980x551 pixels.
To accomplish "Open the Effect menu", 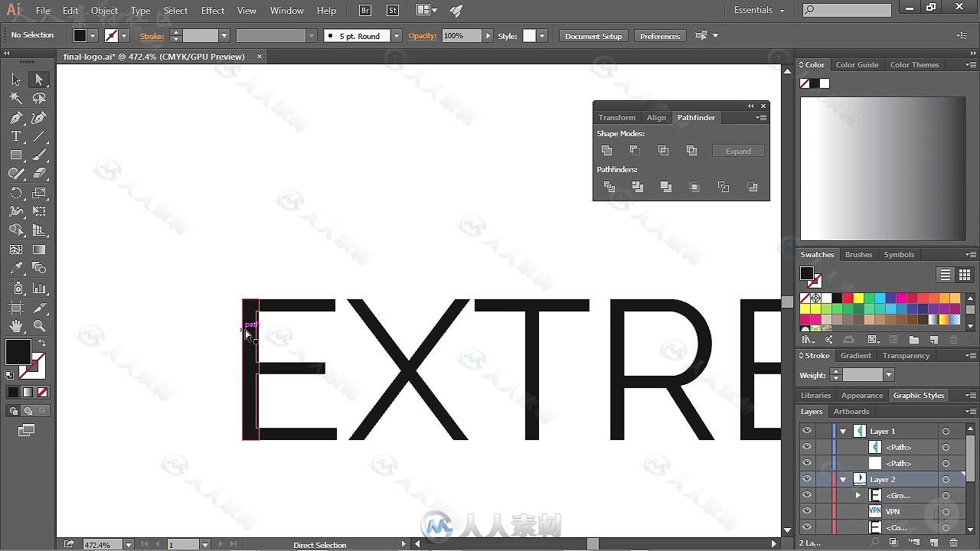I will pos(213,10).
